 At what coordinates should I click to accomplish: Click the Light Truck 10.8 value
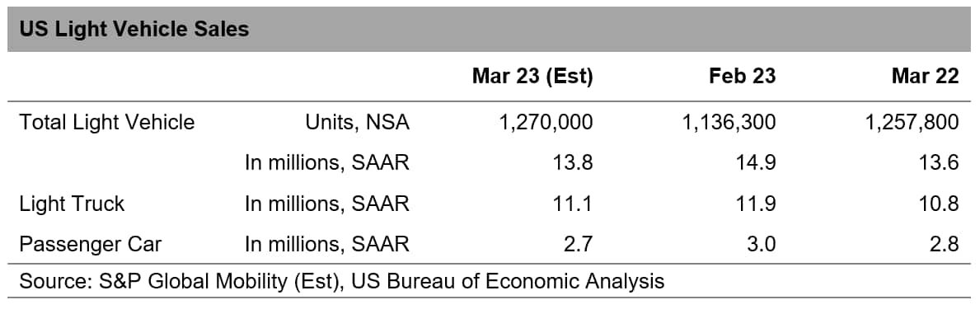pos(939,204)
